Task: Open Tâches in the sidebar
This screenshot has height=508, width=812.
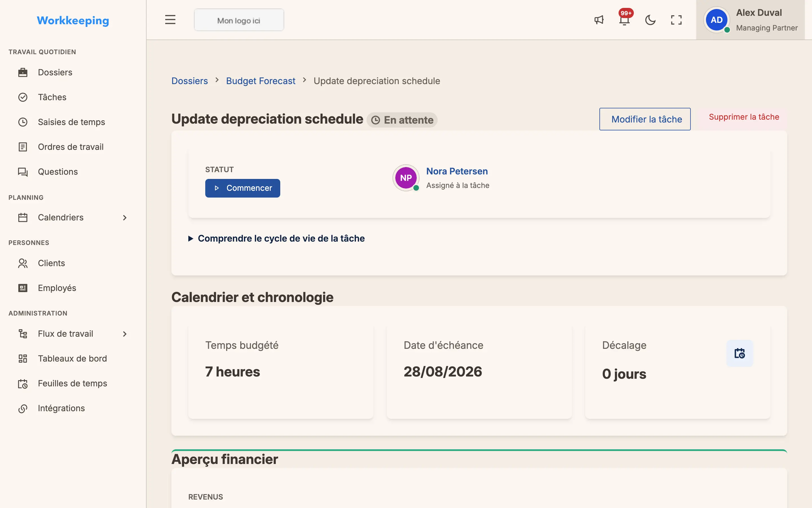Action: click(x=73, y=97)
